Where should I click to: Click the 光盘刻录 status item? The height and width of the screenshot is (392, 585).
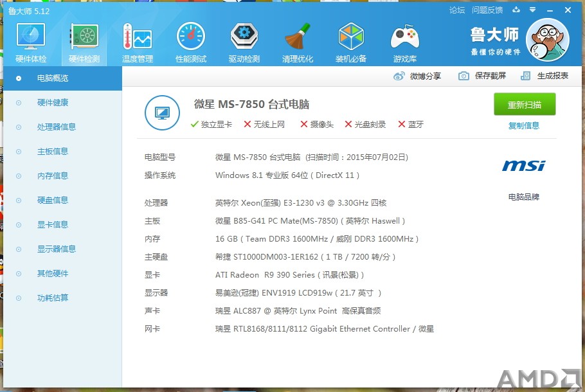365,125
